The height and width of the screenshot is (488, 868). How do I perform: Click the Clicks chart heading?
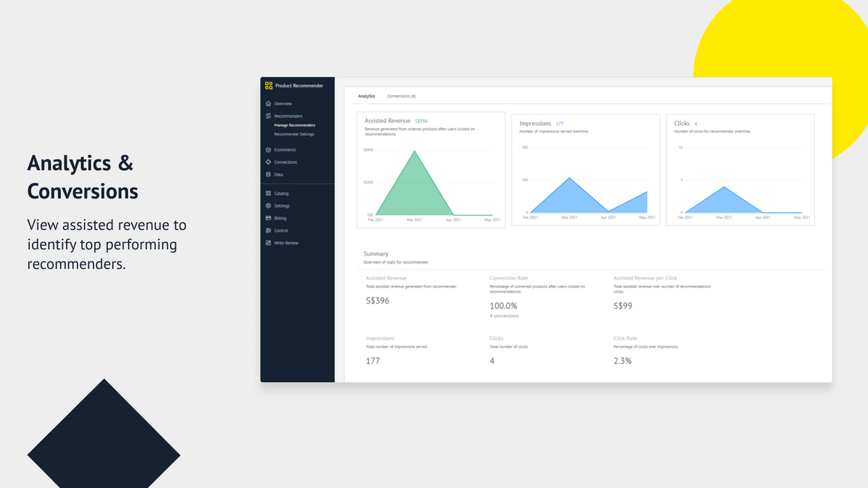[x=682, y=123]
